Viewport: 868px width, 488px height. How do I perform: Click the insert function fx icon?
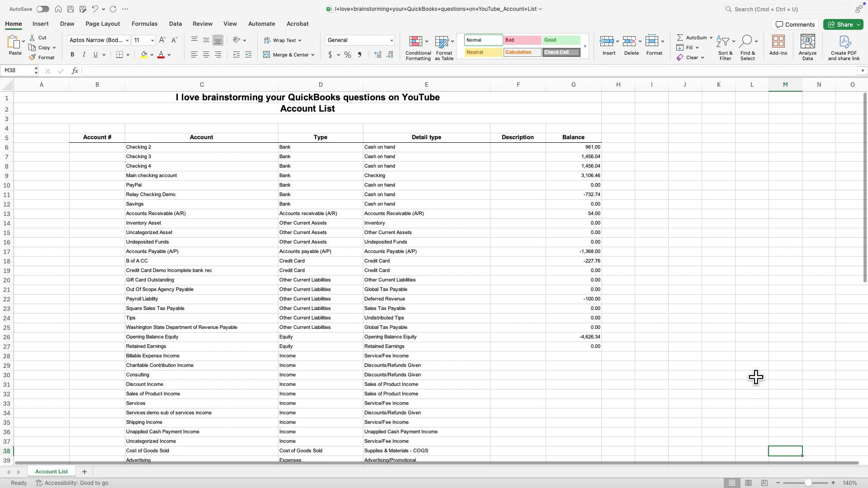(75, 71)
